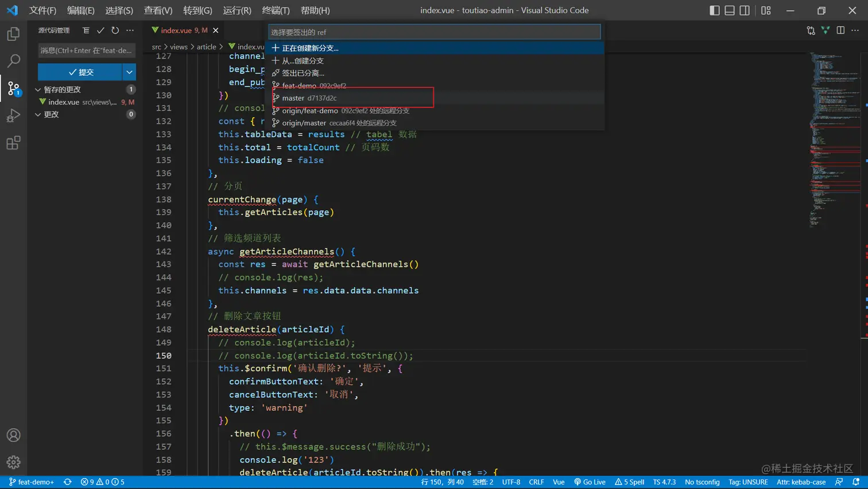The width and height of the screenshot is (868, 489).
Task: Change indentation via 空格: 2
Action: [483, 482]
